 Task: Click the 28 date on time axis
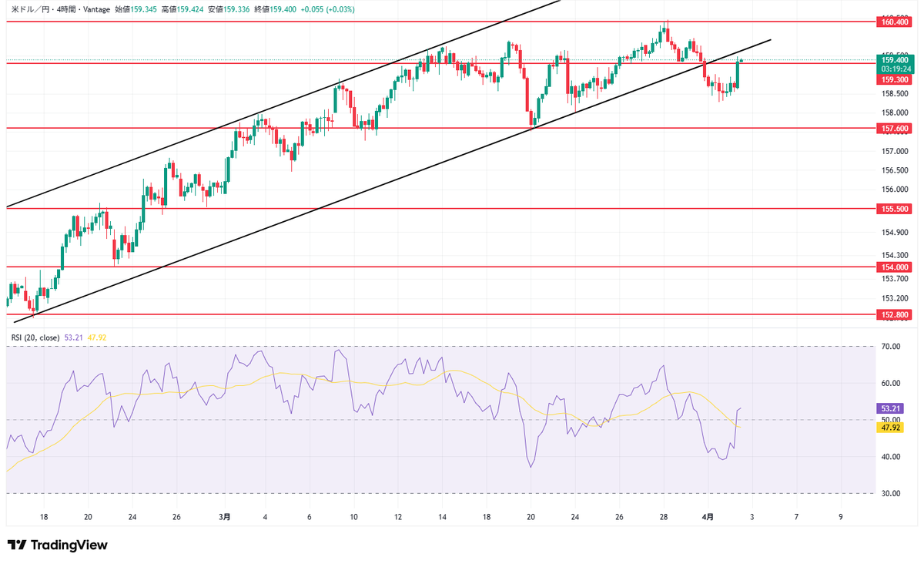664,517
